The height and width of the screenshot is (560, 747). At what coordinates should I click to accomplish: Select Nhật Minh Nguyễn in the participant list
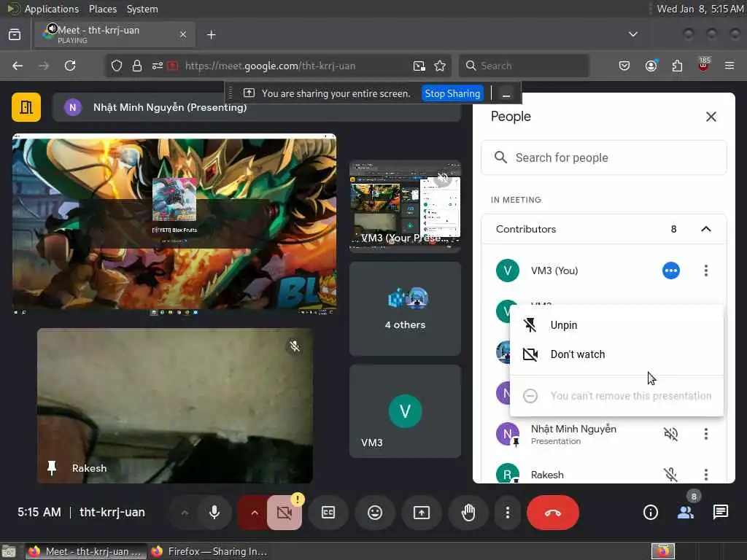tap(603, 434)
